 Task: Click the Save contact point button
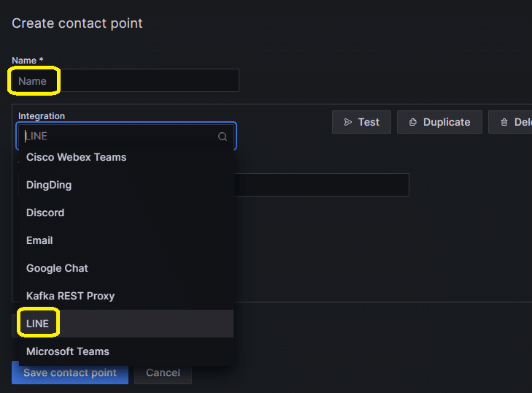click(70, 373)
